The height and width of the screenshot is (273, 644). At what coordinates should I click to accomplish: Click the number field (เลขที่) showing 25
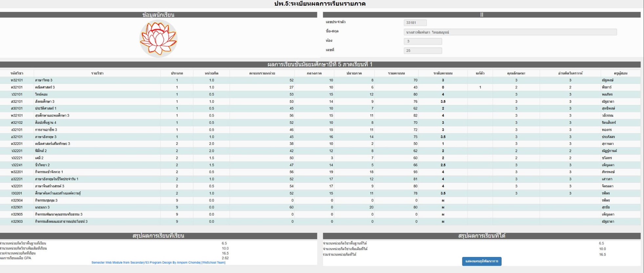pyautogui.click(x=422, y=51)
